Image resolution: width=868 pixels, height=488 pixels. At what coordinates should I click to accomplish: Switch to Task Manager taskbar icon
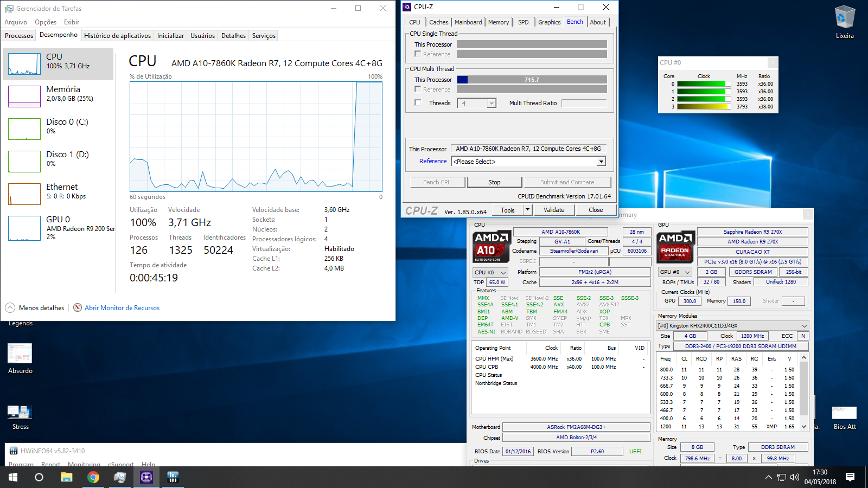(120, 477)
